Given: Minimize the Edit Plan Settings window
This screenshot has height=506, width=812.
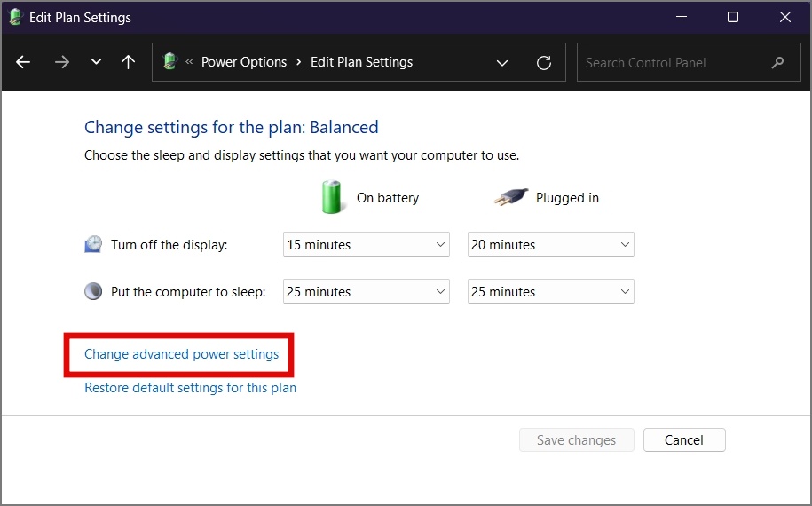Looking at the screenshot, I should [682, 17].
